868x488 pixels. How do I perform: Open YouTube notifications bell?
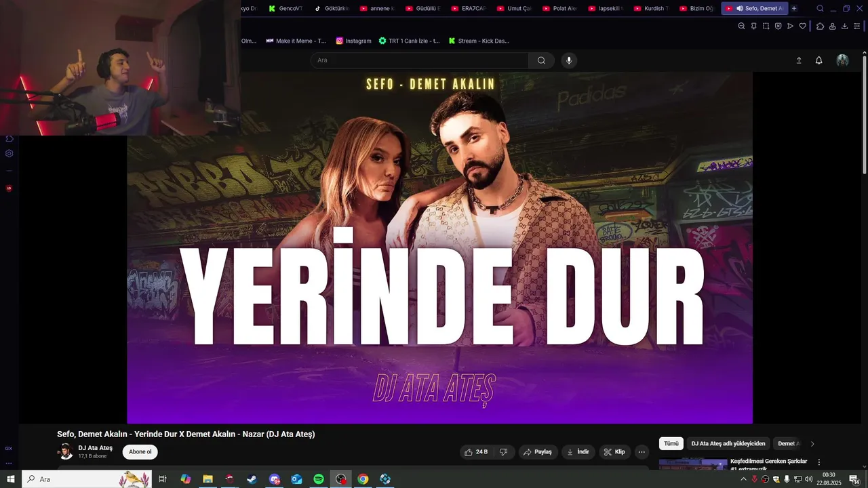[x=818, y=60]
